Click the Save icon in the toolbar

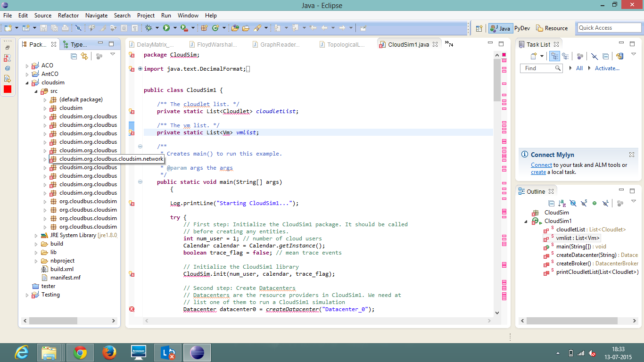point(43,27)
